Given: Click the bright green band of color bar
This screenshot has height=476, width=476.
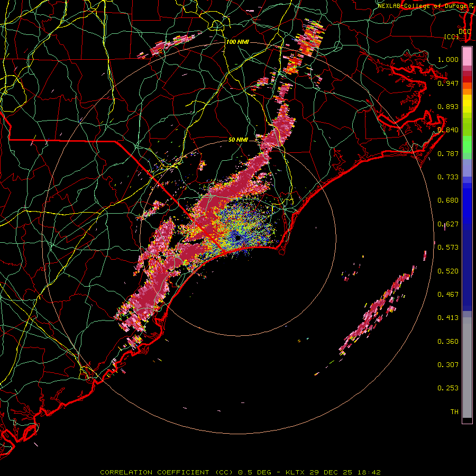Looking at the screenshot, I should [x=467, y=144].
